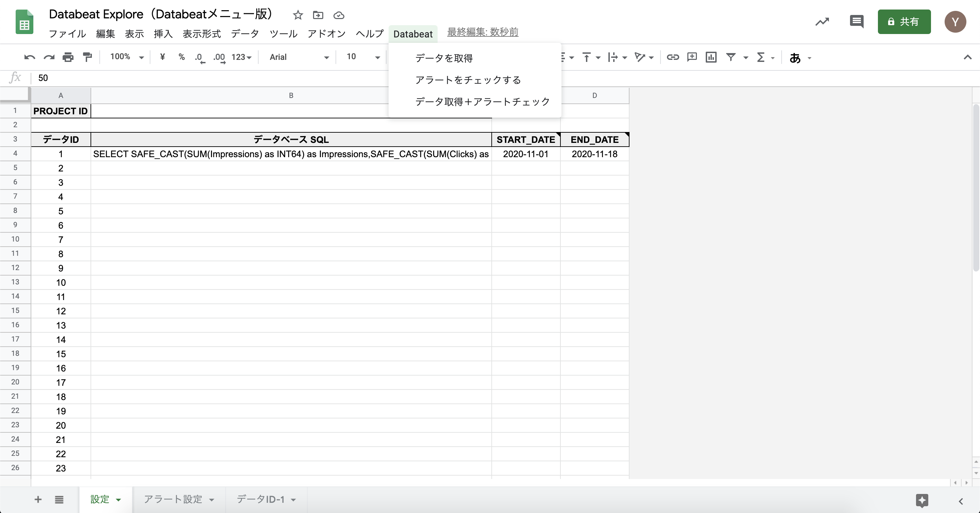The image size is (980, 513).
Task: Open the ファイル menu
Action: [x=67, y=34]
